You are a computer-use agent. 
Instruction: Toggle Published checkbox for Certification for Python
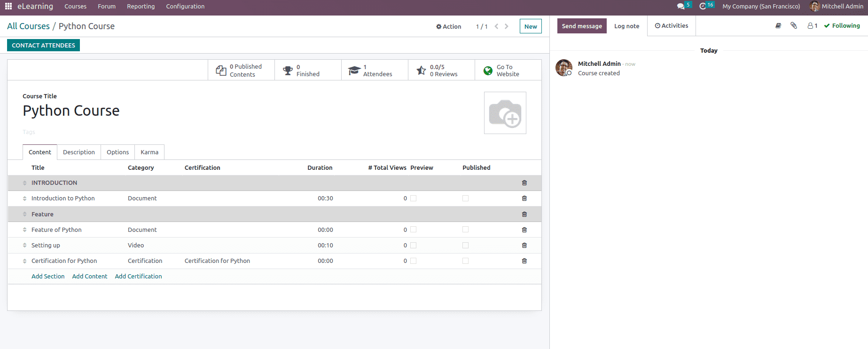pos(466,261)
